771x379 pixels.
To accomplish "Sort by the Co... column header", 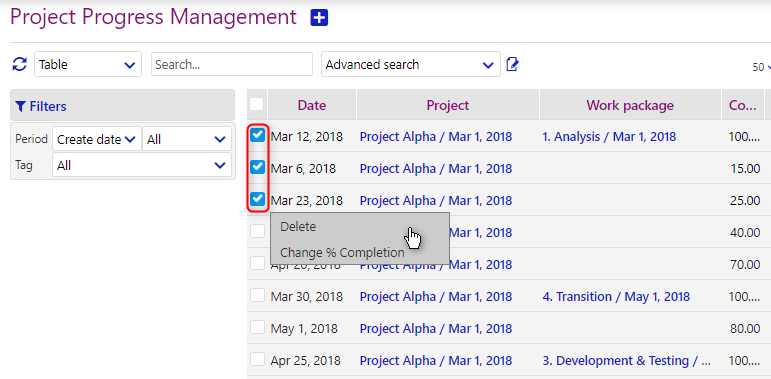I will click(742, 105).
